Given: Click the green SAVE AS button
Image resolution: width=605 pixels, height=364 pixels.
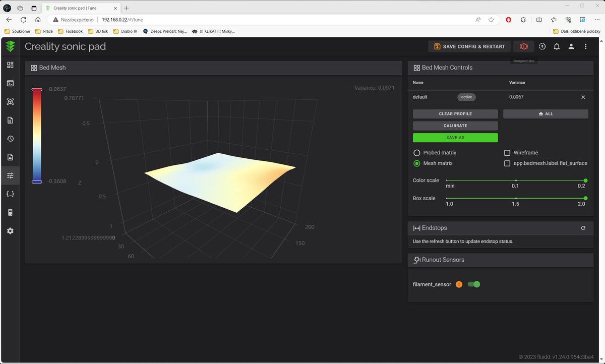Looking at the screenshot, I should pos(455,138).
